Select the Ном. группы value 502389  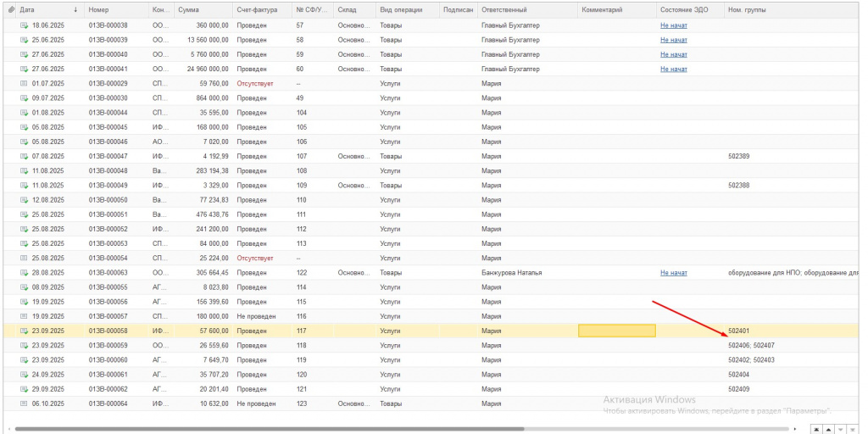739,156
